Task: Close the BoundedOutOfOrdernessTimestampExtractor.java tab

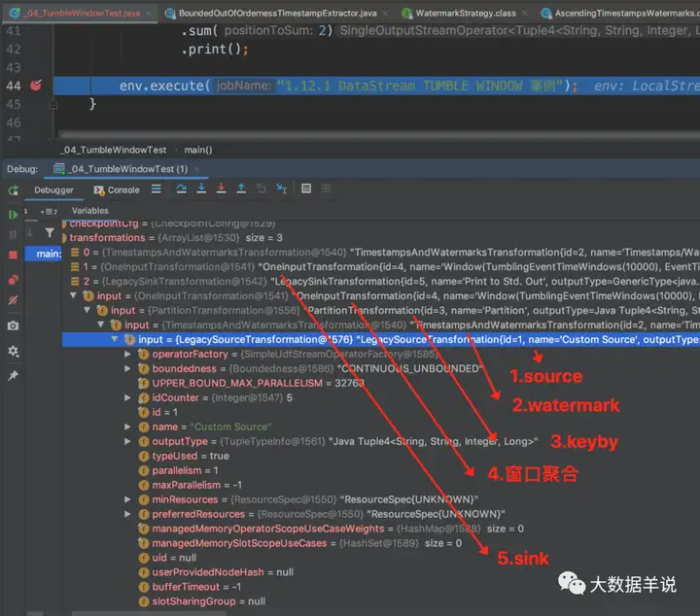Action: 385,14
